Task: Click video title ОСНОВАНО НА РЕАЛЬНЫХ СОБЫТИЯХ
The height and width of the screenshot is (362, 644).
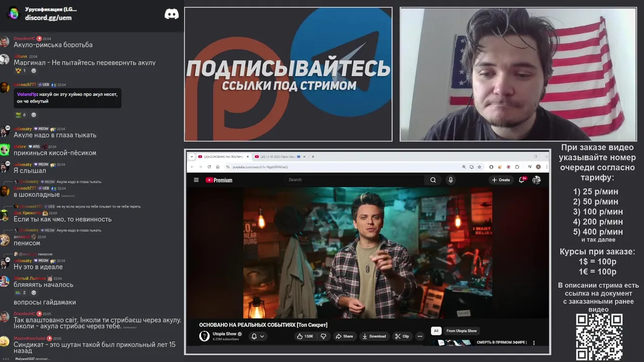Action: (263, 325)
